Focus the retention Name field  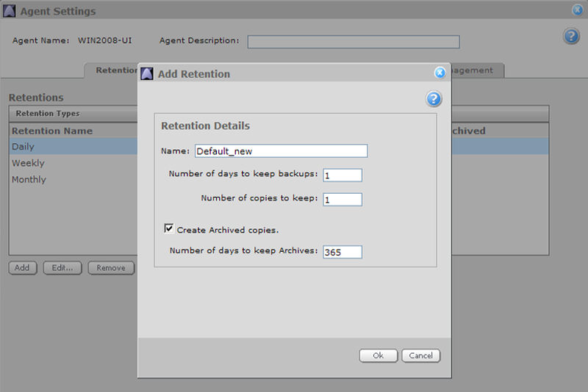(281, 151)
